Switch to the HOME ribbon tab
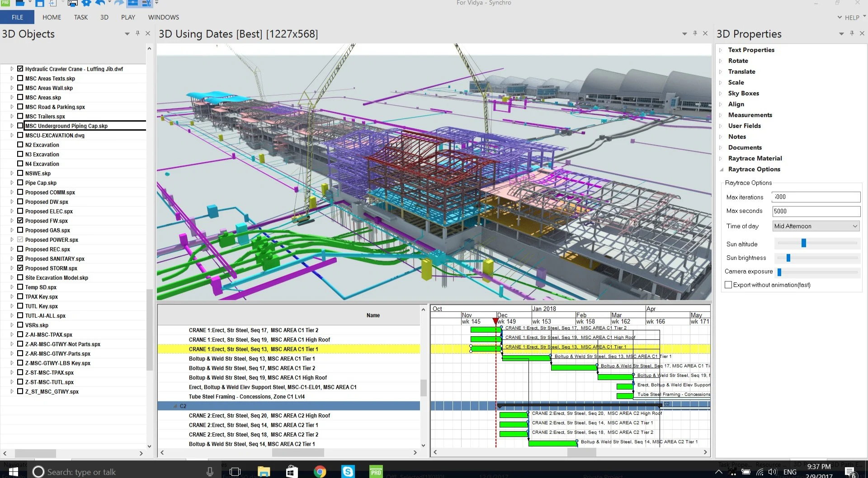This screenshot has width=868, height=478. 52,17
